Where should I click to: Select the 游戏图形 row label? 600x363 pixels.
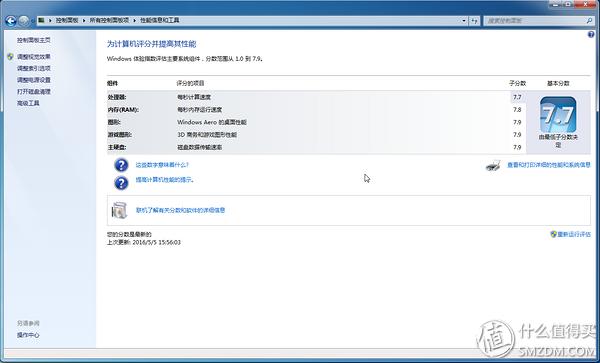click(120, 135)
